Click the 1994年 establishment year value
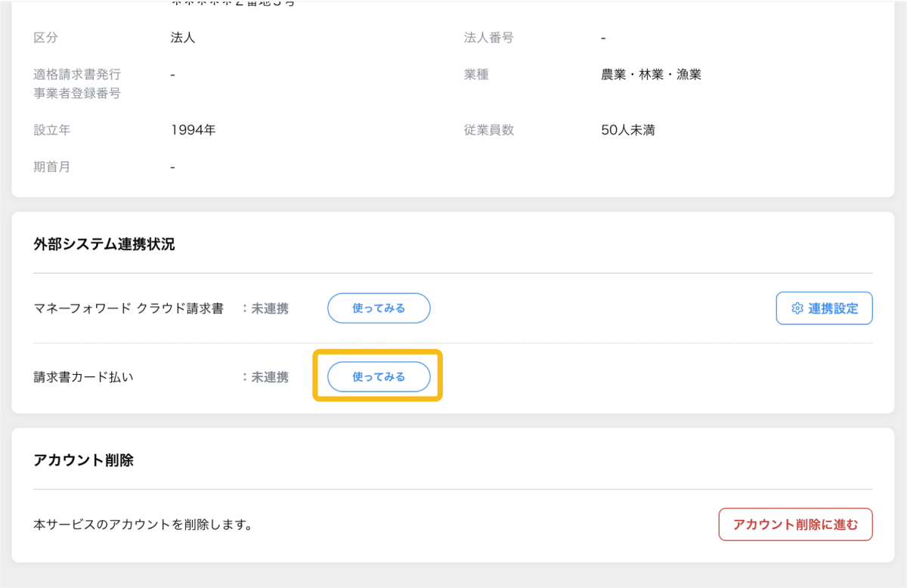The height and width of the screenshot is (588, 907). coord(193,130)
